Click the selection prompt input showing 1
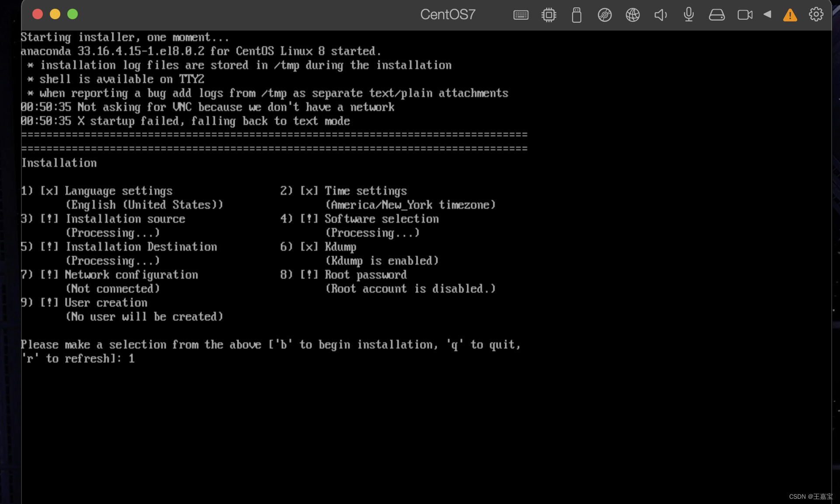 click(x=132, y=359)
